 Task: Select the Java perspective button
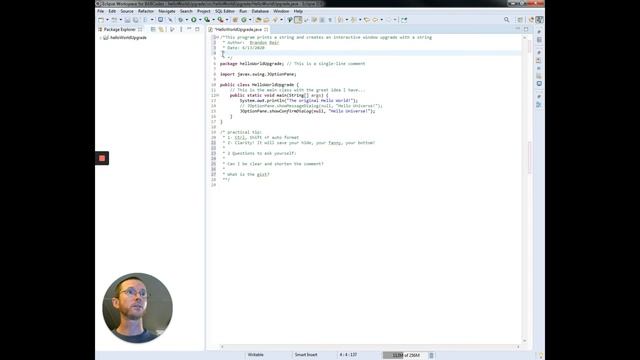539,20
